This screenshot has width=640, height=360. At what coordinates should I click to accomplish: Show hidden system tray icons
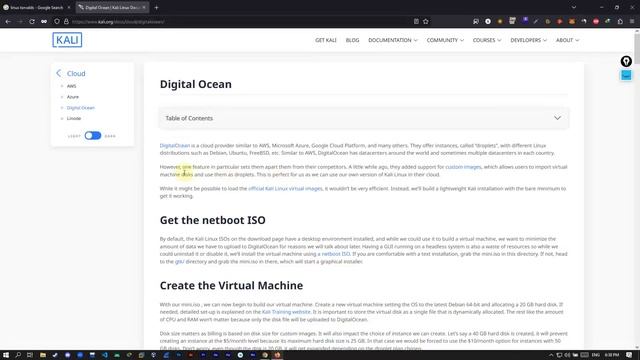click(551, 355)
